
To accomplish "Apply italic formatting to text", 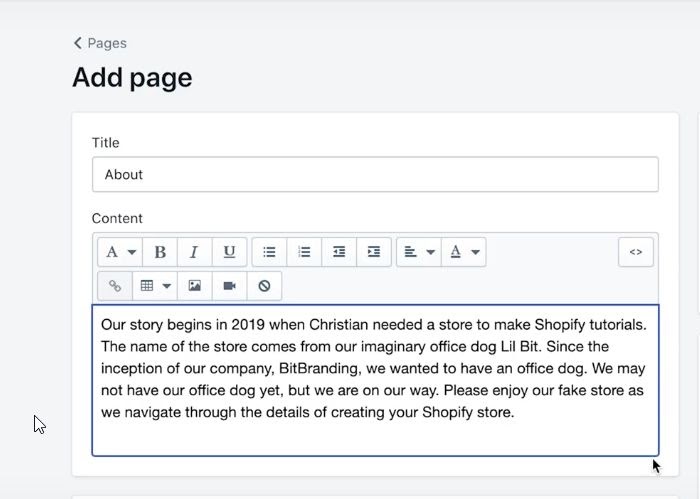I will pyautogui.click(x=194, y=252).
